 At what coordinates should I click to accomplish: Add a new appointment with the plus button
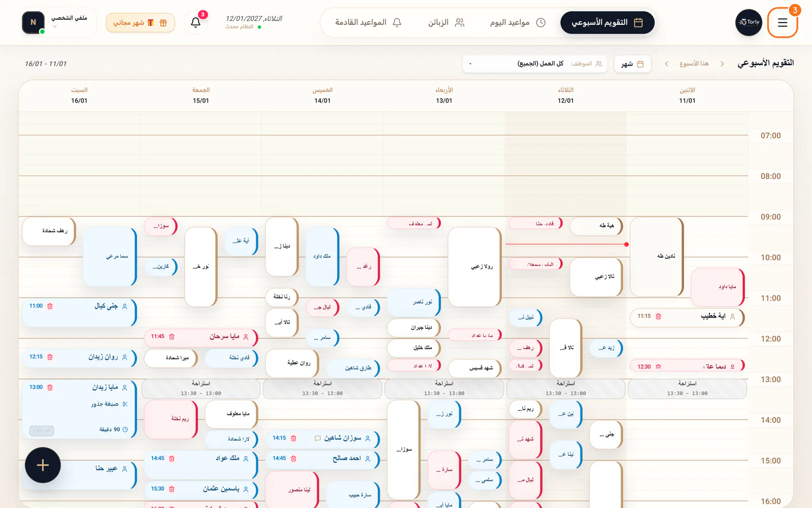(x=43, y=465)
